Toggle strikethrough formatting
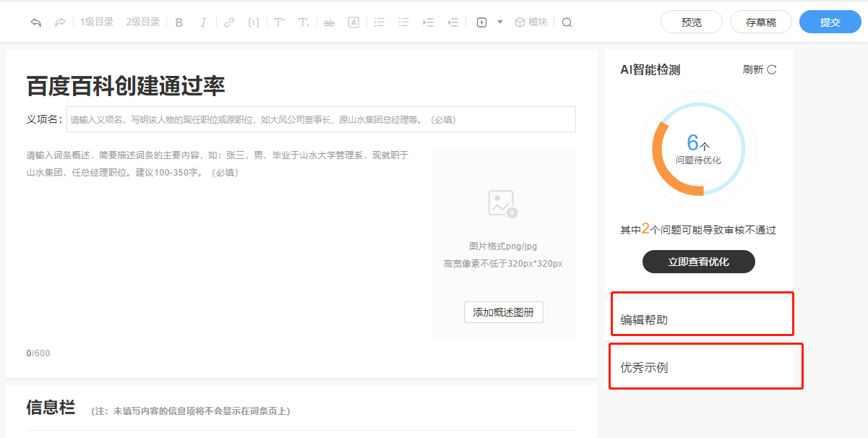 (329, 22)
